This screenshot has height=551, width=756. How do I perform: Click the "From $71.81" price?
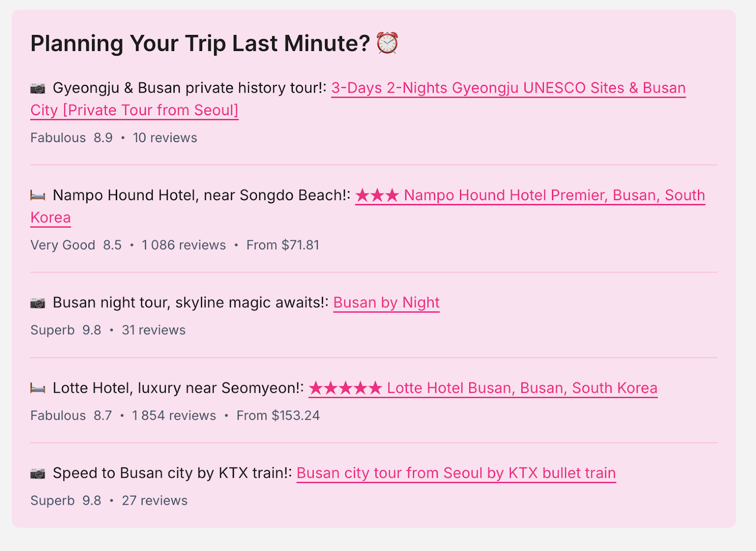pos(283,245)
